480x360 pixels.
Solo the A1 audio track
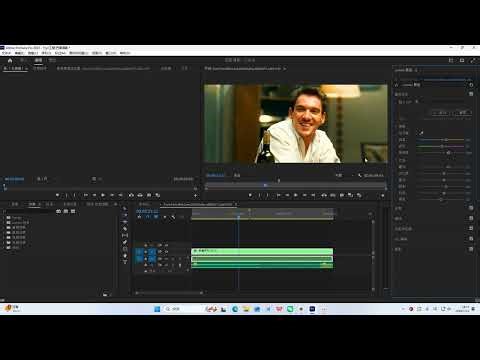(x=173, y=259)
